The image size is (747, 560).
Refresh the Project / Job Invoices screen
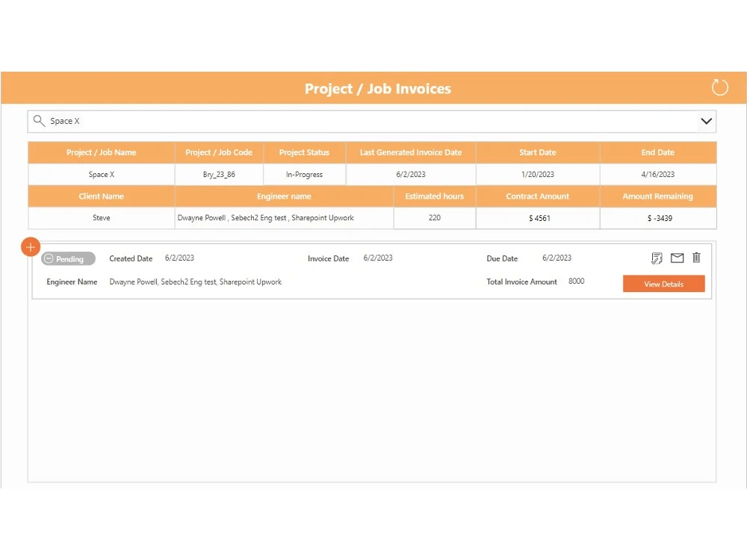coord(719,87)
